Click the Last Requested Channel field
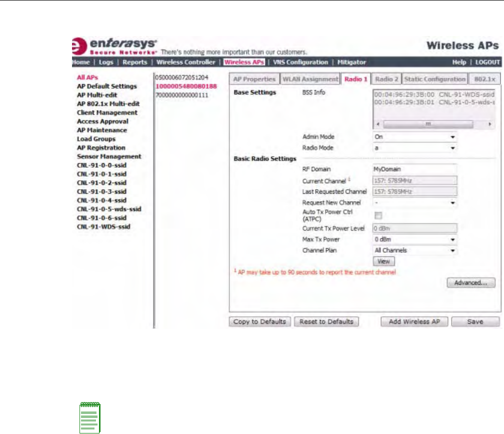This screenshot has height=434, width=504. (414, 192)
